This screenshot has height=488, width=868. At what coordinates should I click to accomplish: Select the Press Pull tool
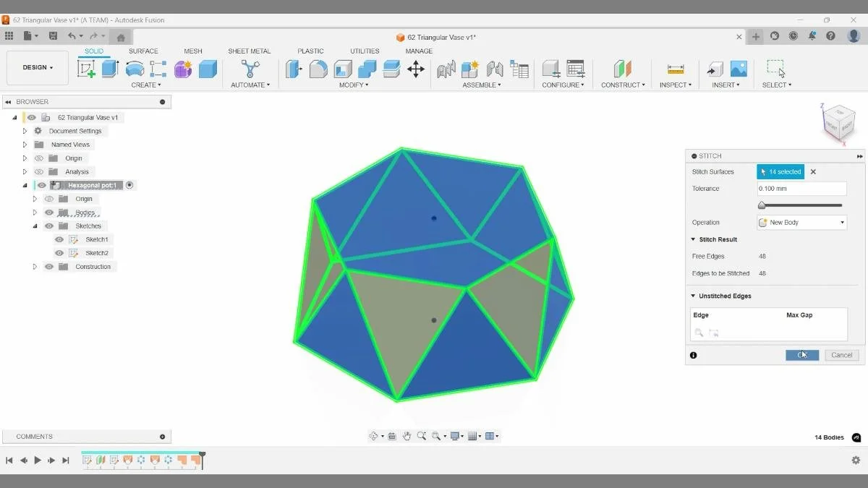coord(293,69)
